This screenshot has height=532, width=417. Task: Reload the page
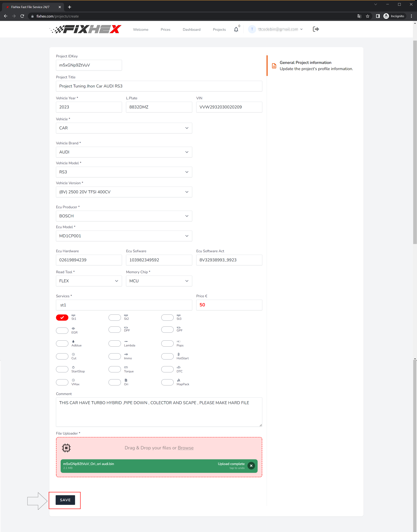pos(22,16)
